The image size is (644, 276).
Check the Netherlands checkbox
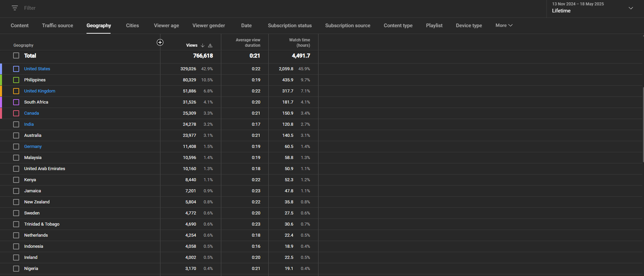pyautogui.click(x=16, y=235)
